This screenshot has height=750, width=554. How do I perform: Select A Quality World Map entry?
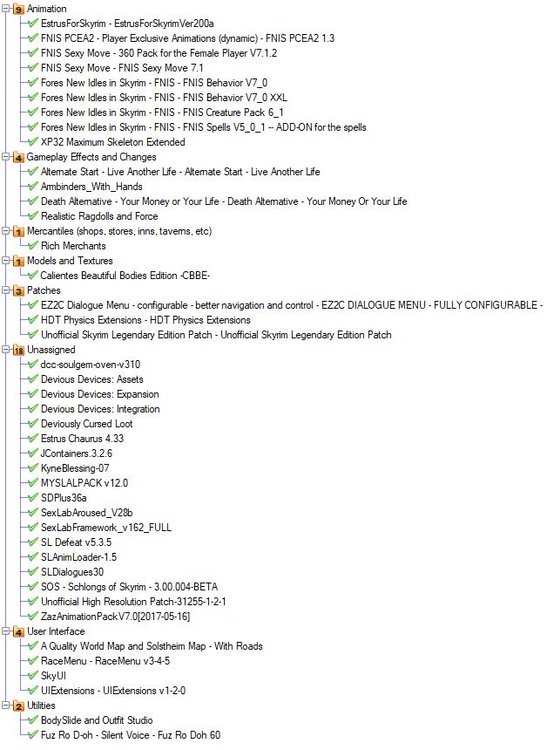(x=152, y=646)
